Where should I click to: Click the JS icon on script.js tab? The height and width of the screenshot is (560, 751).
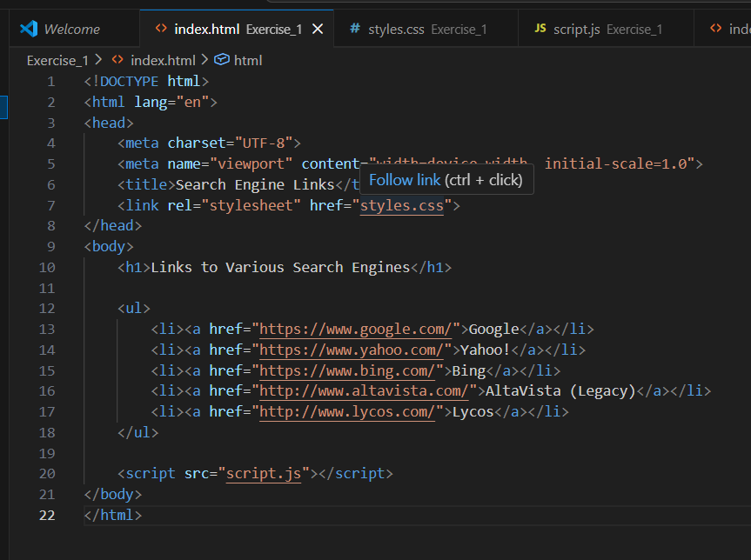click(540, 29)
